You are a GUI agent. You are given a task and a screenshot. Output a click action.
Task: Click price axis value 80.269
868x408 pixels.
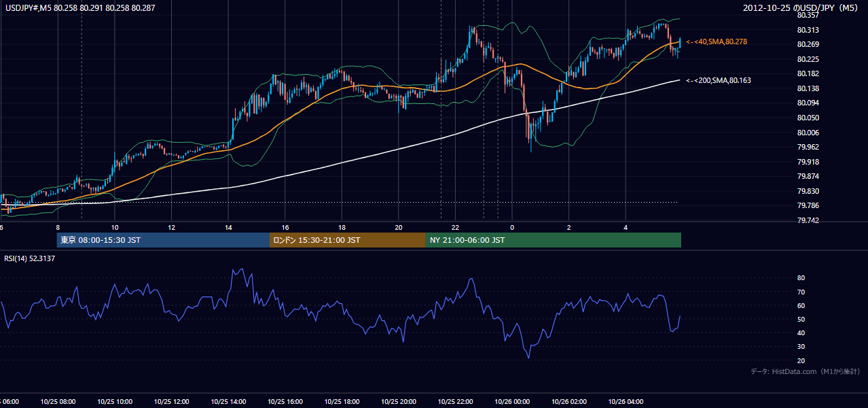tap(808, 44)
